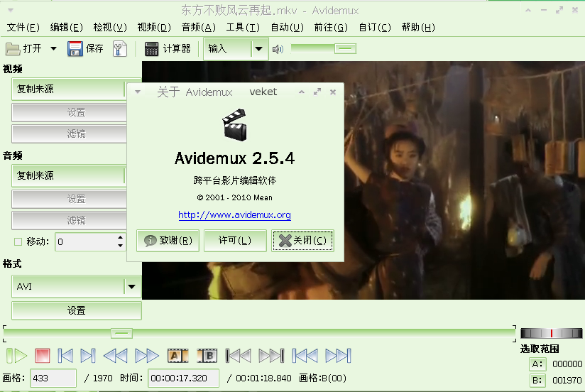Set selection marker B
Image resolution: width=585 pixels, height=392 pixels.
coord(207,356)
